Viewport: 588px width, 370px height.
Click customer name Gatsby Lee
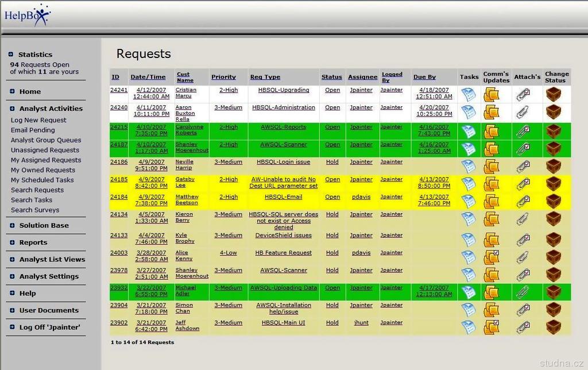pyautogui.click(x=185, y=182)
